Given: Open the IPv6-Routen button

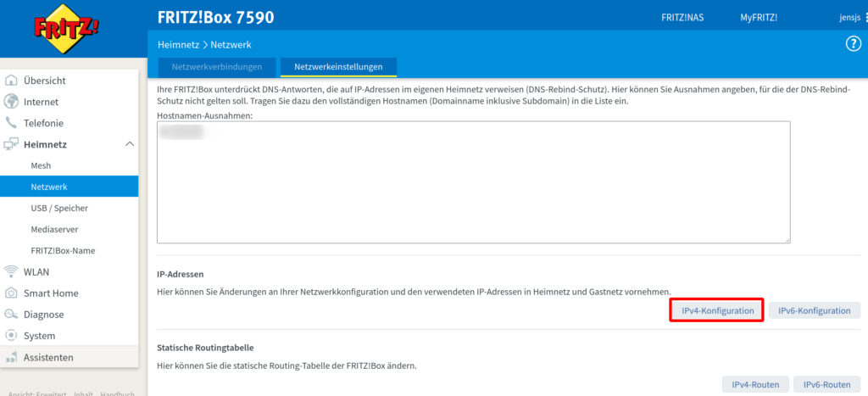Looking at the screenshot, I should click(x=827, y=384).
